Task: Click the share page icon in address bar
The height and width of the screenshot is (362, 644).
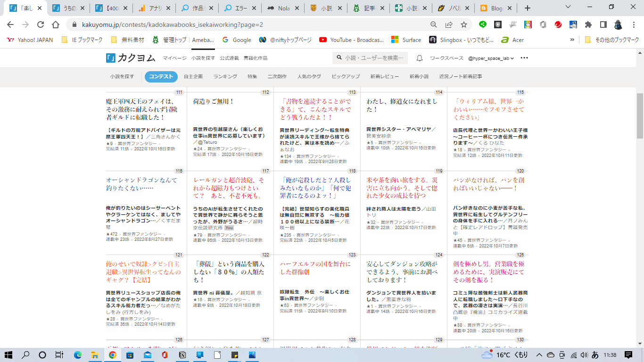Action: (x=449, y=25)
